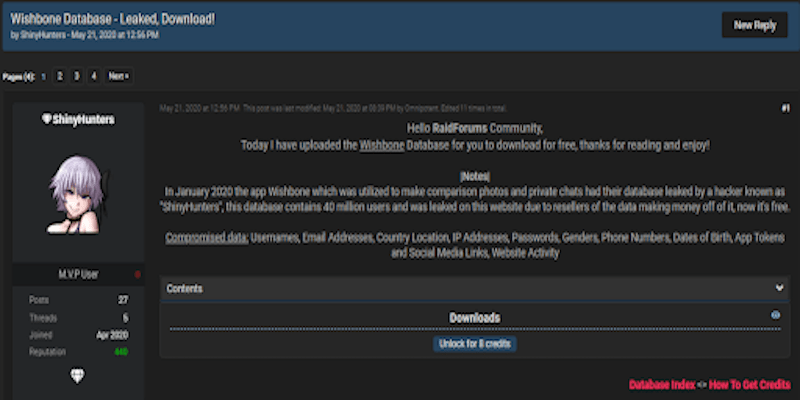
Task: Click author ShinyHunters in thread header byline
Action: click(x=43, y=35)
